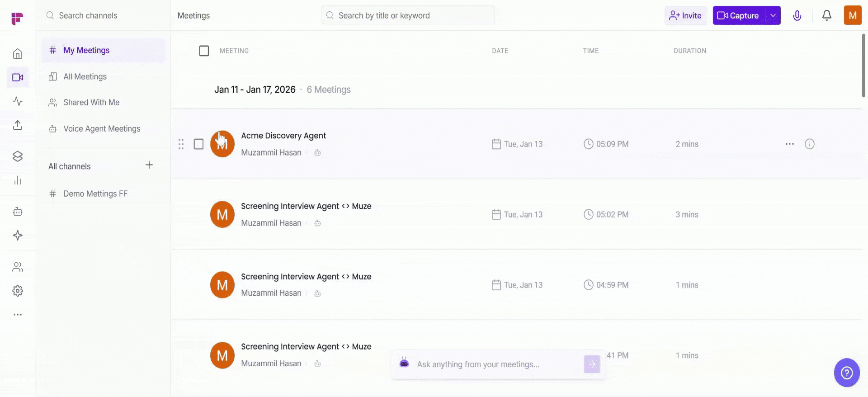
Task: Click the purple AskFred bot icon
Action: [404, 362]
